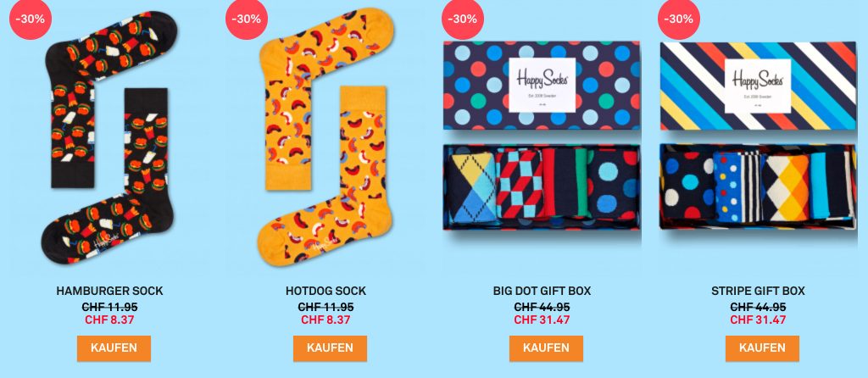
Task: View socks inside the Stripe Gift Box
Action: click(x=758, y=186)
